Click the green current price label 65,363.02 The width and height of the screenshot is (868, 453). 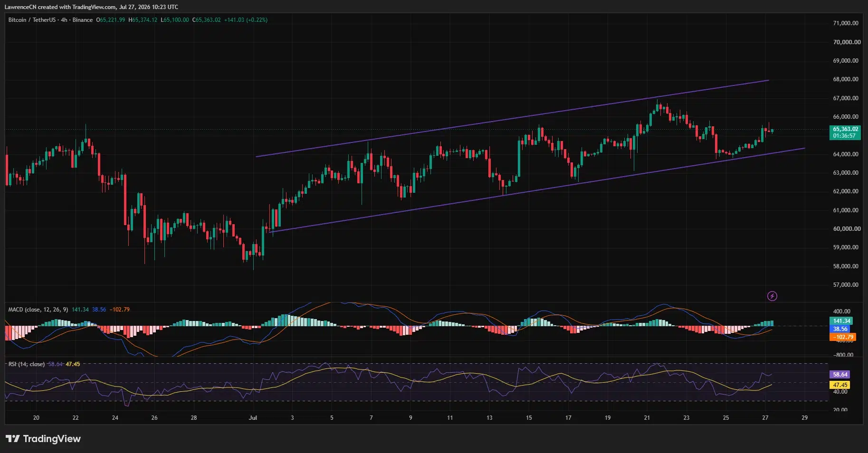(x=846, y=129)
